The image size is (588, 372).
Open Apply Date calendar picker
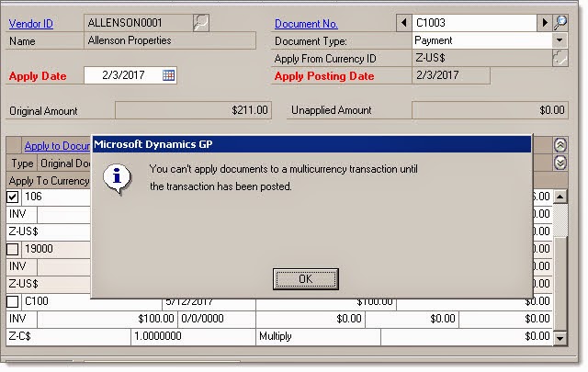pyautogui.click(x=169, y=75)
